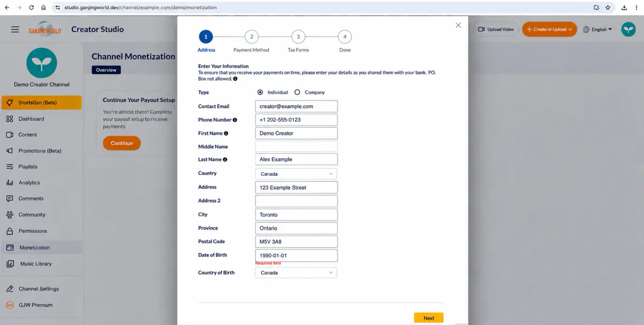The height and width of the screenshot is (325, 644).
Task: Click the GJW Premium badge icon
Action: 10,305
